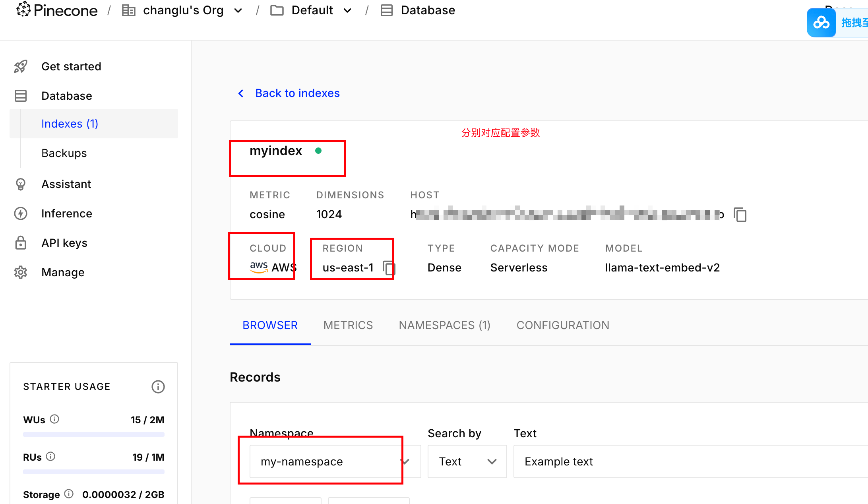
Task: Click the WUs info icon
Action: (55, 419)
